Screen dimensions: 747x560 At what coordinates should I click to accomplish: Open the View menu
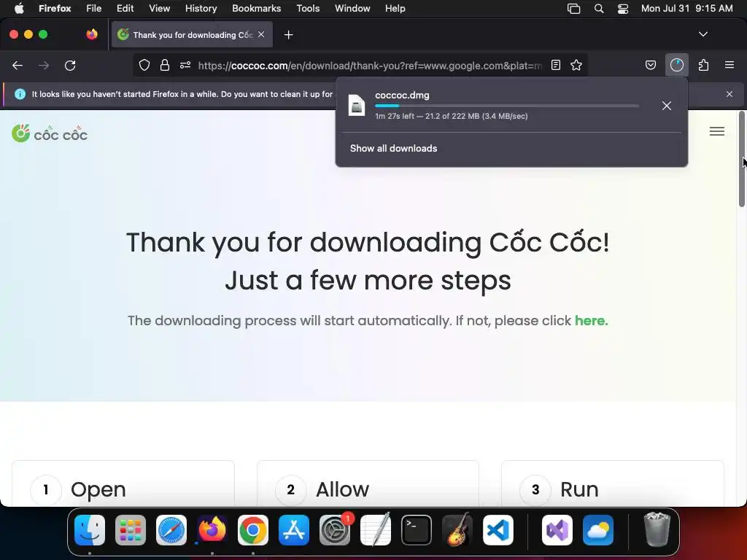[x=159, y=8]
